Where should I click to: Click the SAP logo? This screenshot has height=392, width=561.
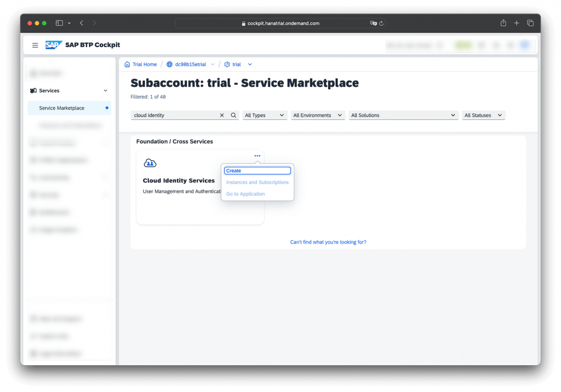click(54, 45)
